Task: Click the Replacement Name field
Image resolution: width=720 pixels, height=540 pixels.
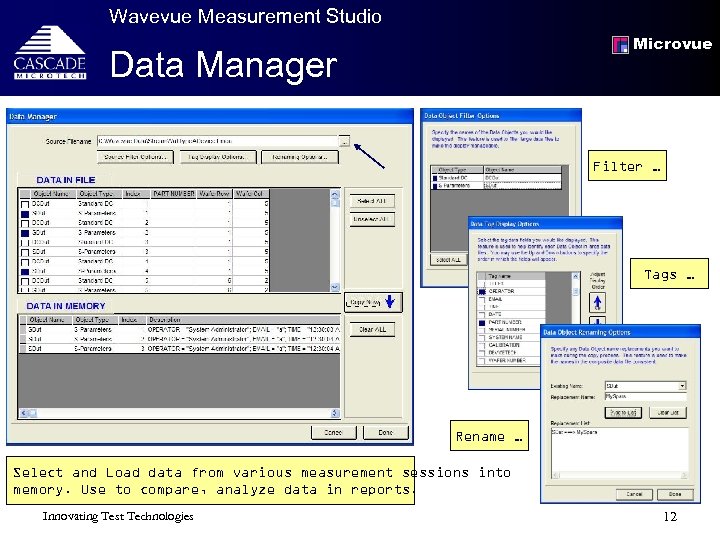Action: (646, 397)
